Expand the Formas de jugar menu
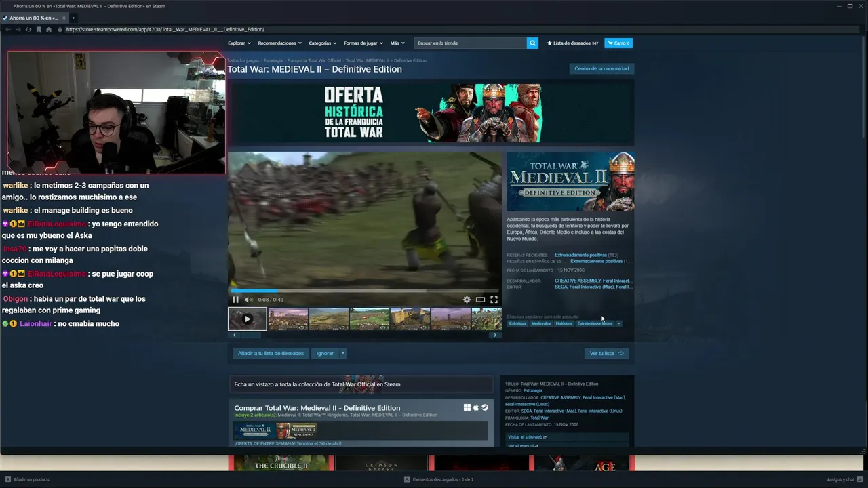 coord(363,43)
